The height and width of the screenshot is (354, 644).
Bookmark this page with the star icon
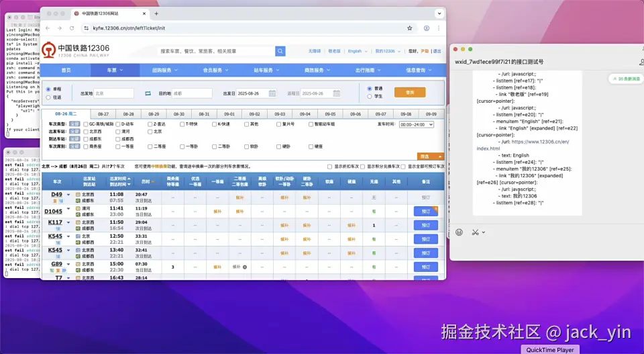pos(409,28)
